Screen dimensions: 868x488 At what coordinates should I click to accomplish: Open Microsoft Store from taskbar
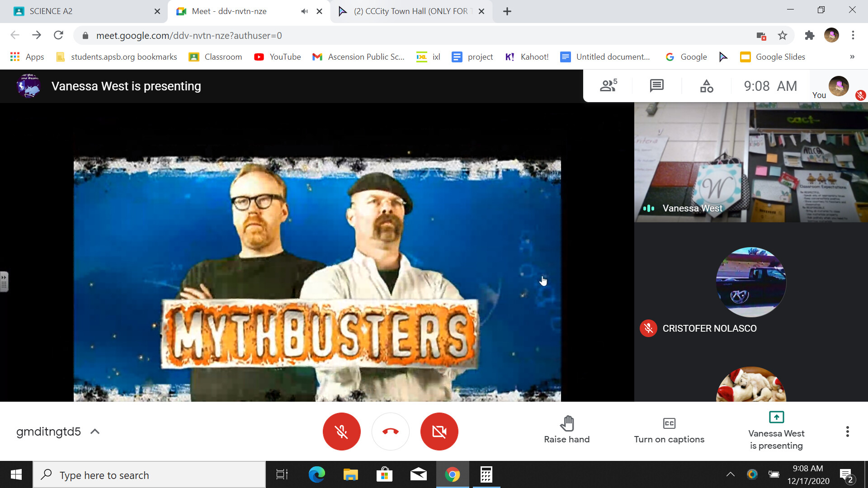pos(384,475)
